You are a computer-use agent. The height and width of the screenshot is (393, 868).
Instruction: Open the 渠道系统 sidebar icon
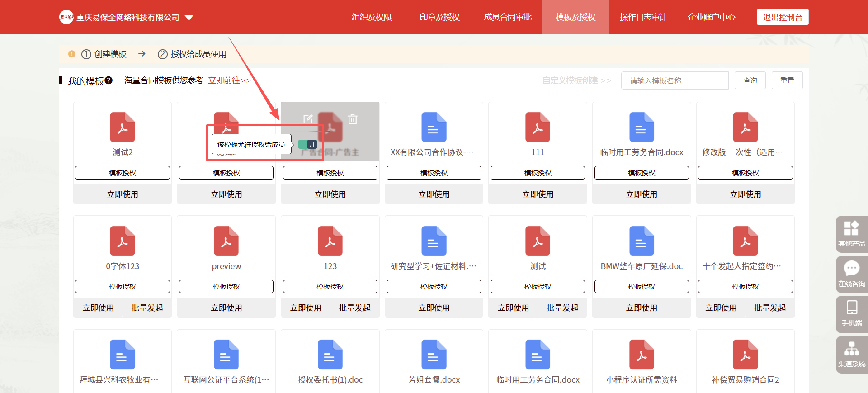point(851,354)
